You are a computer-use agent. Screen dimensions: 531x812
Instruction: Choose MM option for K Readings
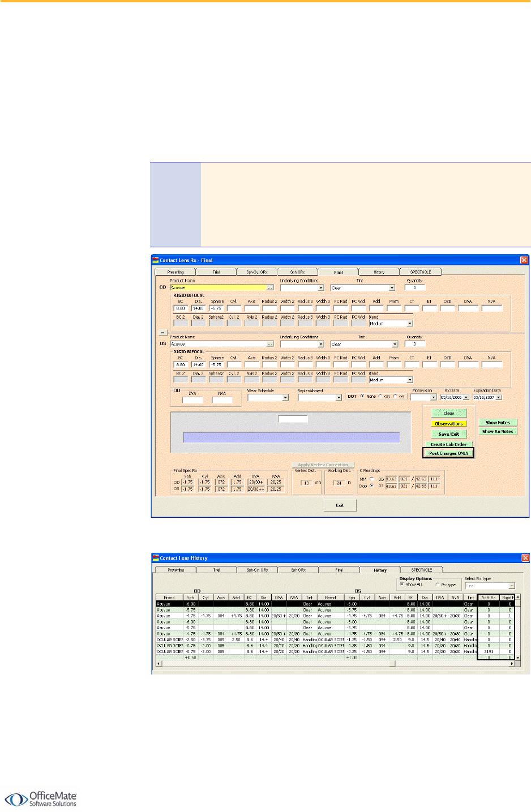(x=372, y=479)
